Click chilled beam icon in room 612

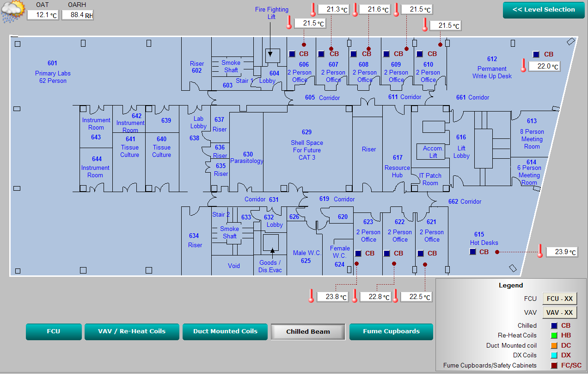click(536, 55)
